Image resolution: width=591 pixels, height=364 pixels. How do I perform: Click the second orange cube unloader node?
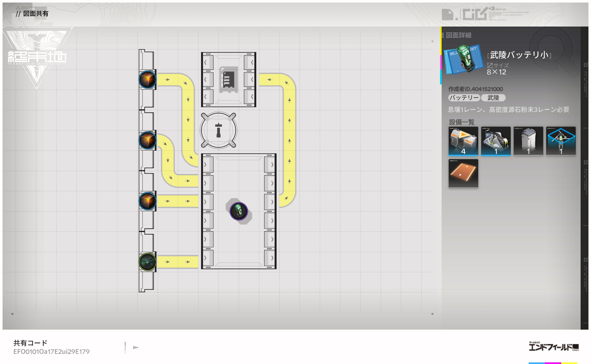[148, 140]
